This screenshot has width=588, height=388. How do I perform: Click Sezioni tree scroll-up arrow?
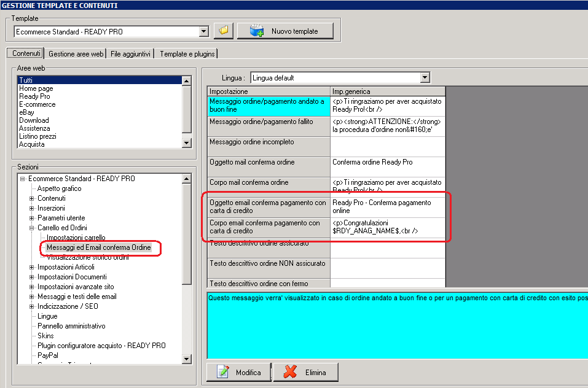click(x=187, y=178)
